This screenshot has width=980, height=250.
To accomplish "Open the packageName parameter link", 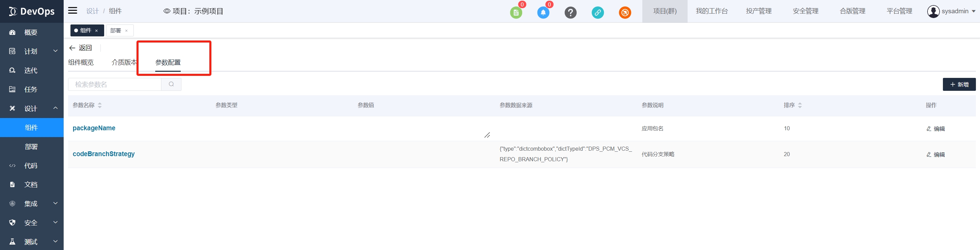I will (94, 128).
